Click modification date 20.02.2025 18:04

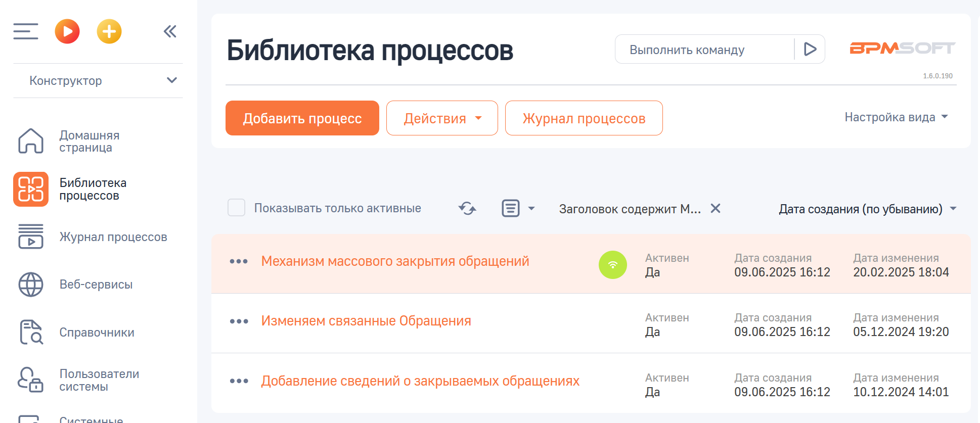coord(901,272)
